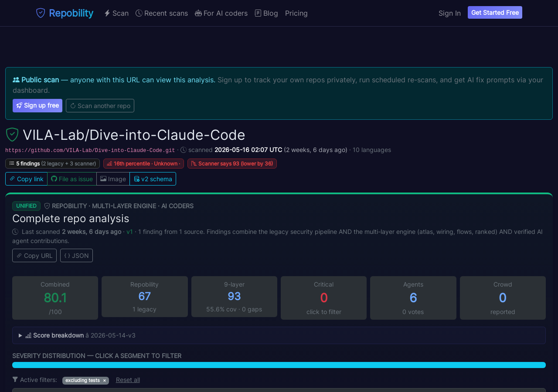The width and height of the screenshot is (558, 392).
Task: Open the JSON export button
Action: [x=76, y=255]
